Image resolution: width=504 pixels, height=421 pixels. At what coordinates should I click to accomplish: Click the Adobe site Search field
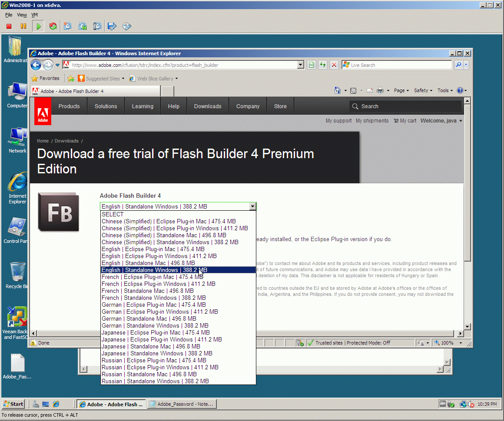405,106
